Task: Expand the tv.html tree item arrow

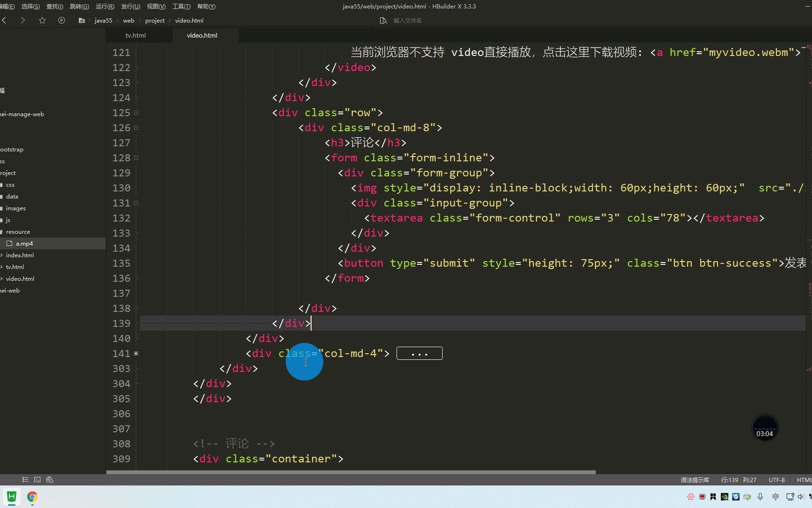Action: 2,267
